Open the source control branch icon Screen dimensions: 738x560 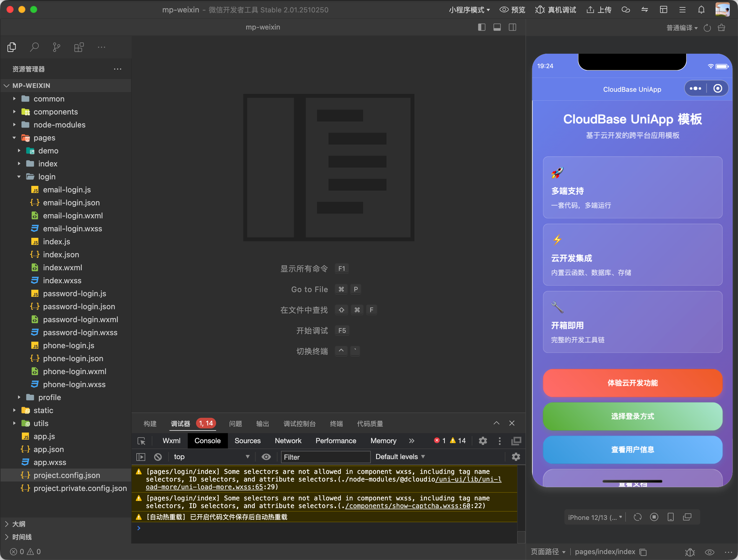pyautogui.click(x=56, y=48)
